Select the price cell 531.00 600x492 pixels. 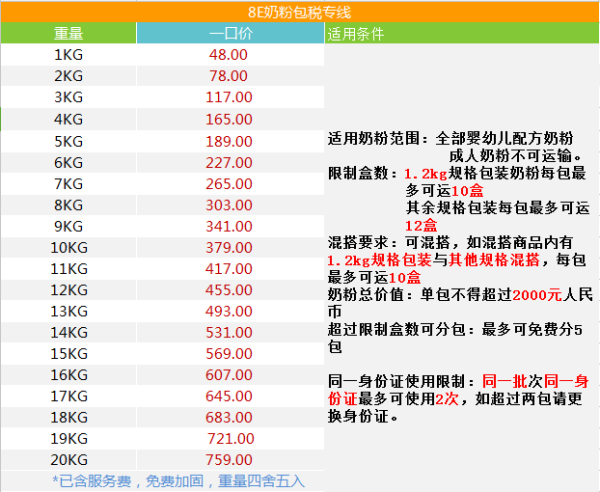(x=230, y=332)
